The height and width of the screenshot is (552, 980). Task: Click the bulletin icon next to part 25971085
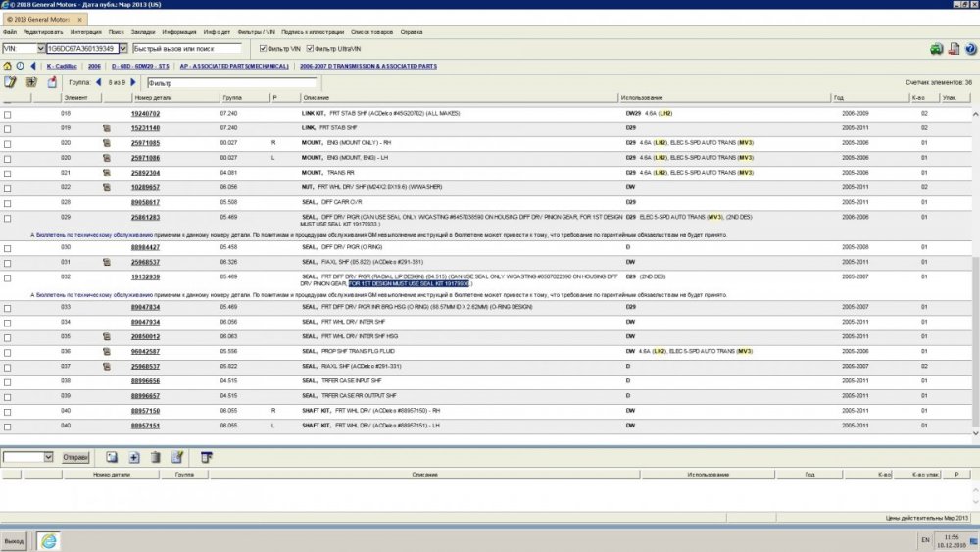click(x=106, y=143)
